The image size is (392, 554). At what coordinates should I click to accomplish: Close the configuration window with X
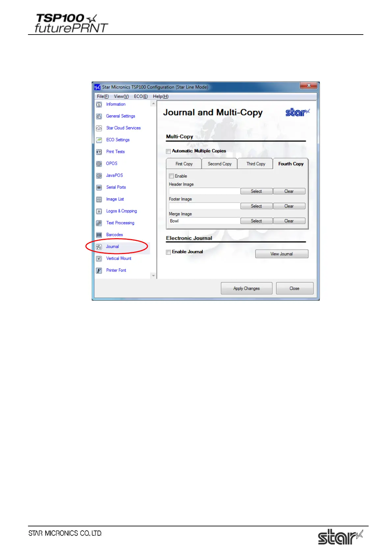309,86
